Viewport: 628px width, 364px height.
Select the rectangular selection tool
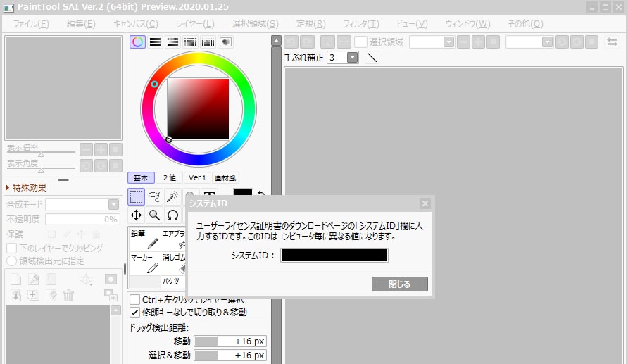[x=136, y=196]
